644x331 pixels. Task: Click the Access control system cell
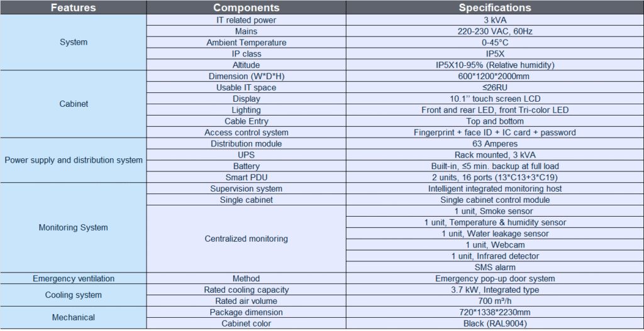[246, 133]
